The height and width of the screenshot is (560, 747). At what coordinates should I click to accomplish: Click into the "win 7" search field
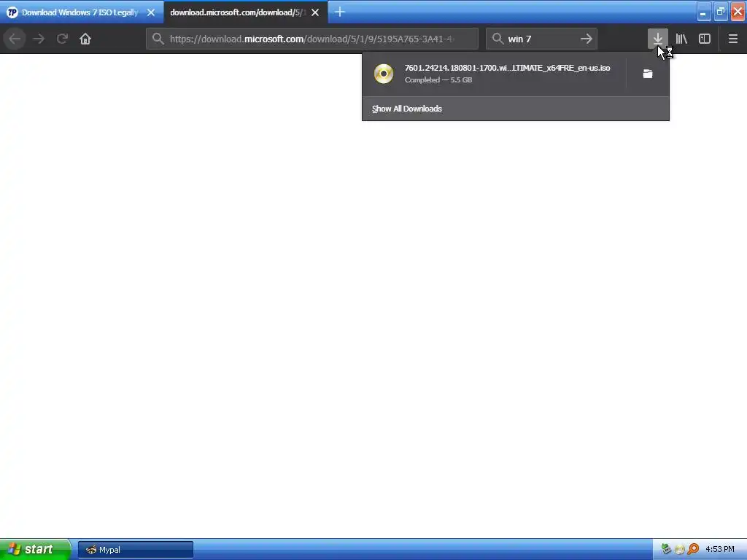point(542,39)
